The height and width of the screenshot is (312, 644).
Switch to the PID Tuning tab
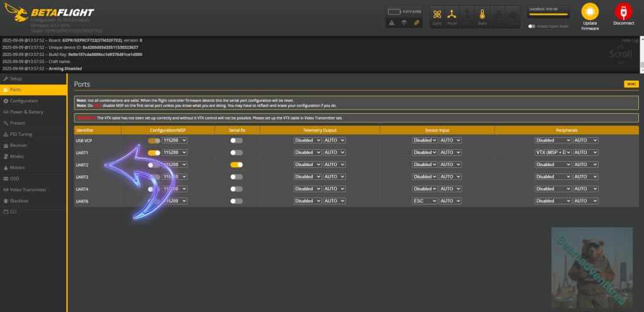21,134
